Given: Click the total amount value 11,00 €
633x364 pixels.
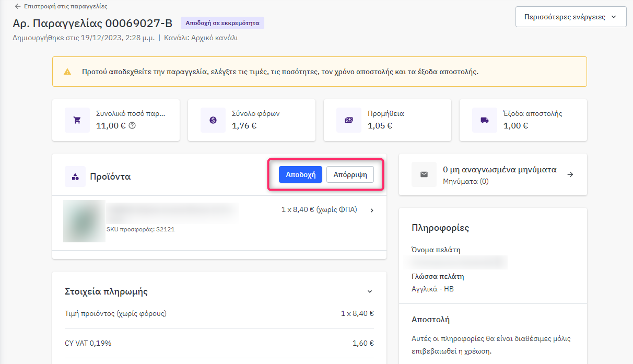Looking at the screenshot, I should 111,126.
